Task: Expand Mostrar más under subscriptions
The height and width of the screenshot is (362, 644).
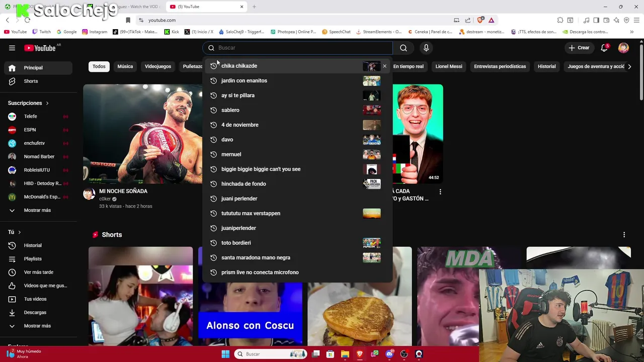Action: coord(38,210)
